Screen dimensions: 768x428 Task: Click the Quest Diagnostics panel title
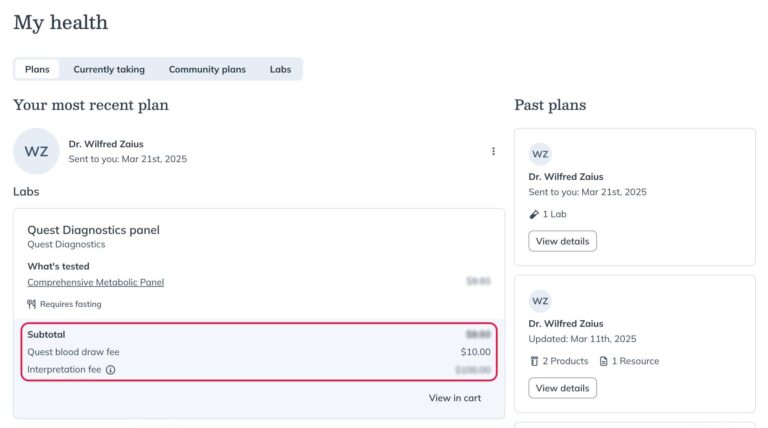pos(93,230)
